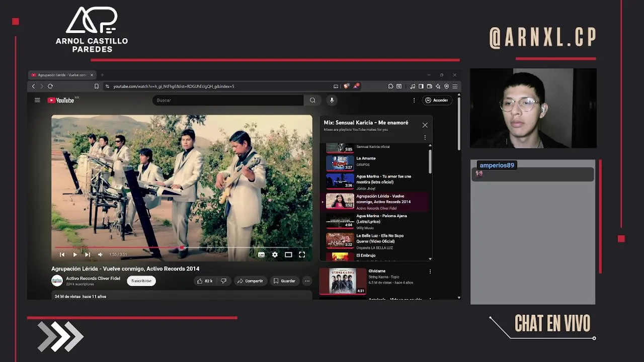644x362 pixels.
Task: Click the La Amante 3:27 thumbnail
Action: (340, 163)
